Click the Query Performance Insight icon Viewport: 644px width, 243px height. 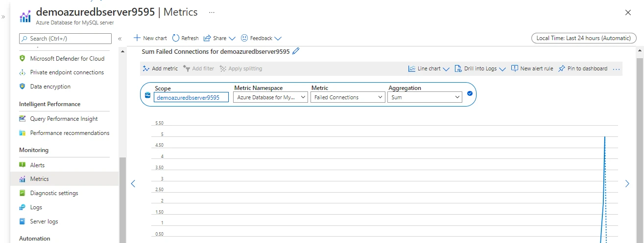[22, 119]
